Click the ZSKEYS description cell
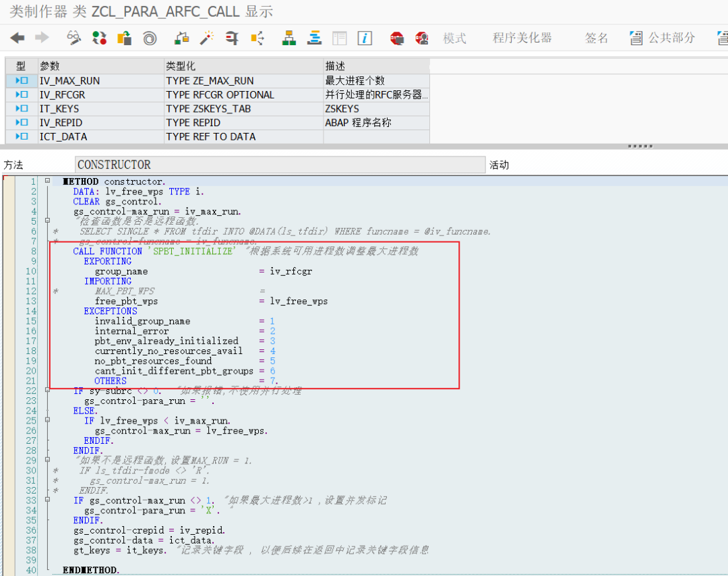The width and height of the screenshot is (728, 576). point(377,109)
